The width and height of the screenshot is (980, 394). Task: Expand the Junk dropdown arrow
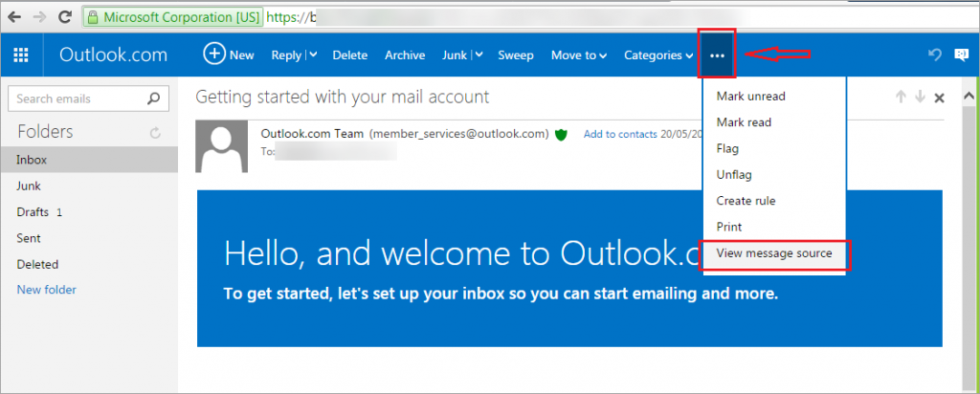tap(479, 55)
